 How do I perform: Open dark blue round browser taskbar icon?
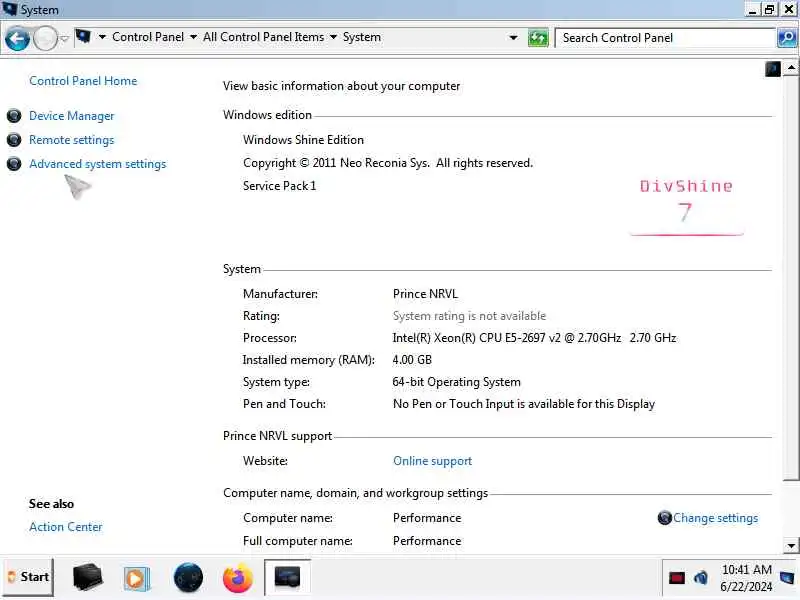pyautogui.click(x=188, y=578)
